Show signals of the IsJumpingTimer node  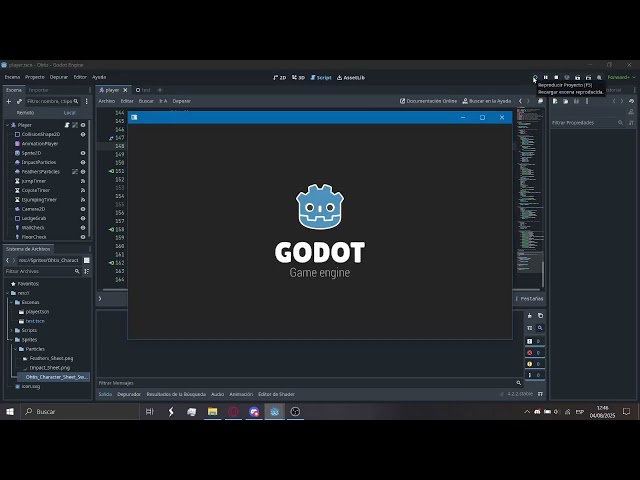coord(83,200)
